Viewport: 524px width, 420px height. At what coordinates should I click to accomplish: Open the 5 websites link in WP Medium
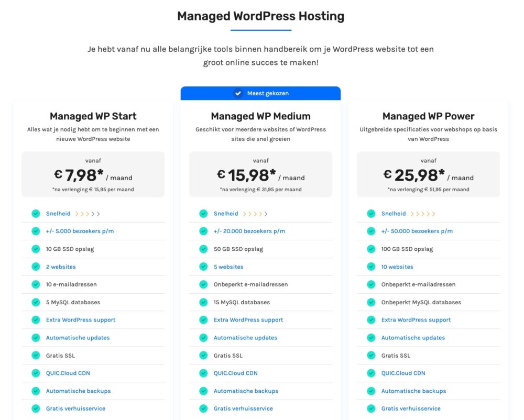tap(228, 267)
